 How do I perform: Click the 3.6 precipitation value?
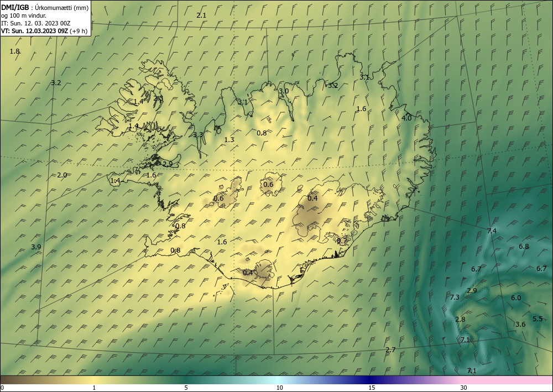(x=520, y=325)
